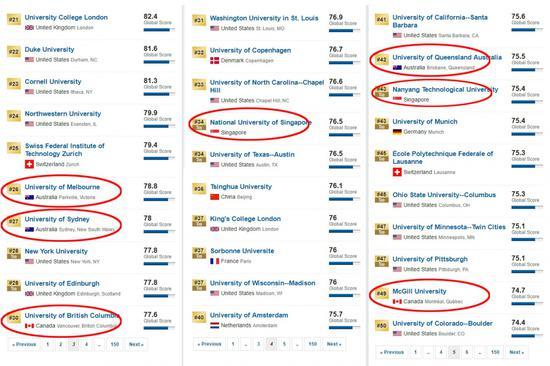Open University of Colorado--Boulder link

pos(443,324)
